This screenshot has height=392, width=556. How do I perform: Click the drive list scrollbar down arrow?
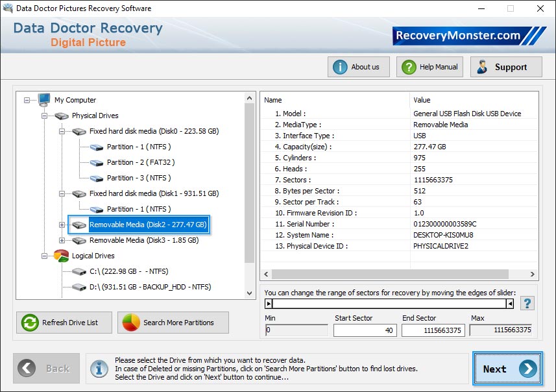point(249,293)
